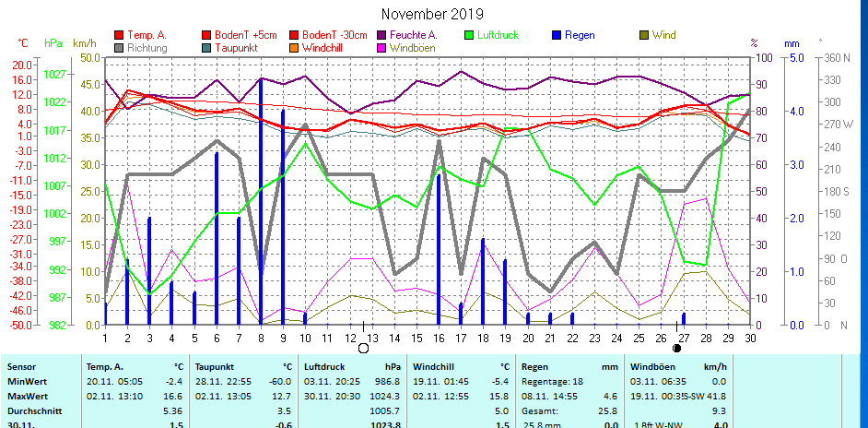Viewport: 868px width, 428px height.
Task: Click the windchill maximum value 15.8
Action: point(499,397)
